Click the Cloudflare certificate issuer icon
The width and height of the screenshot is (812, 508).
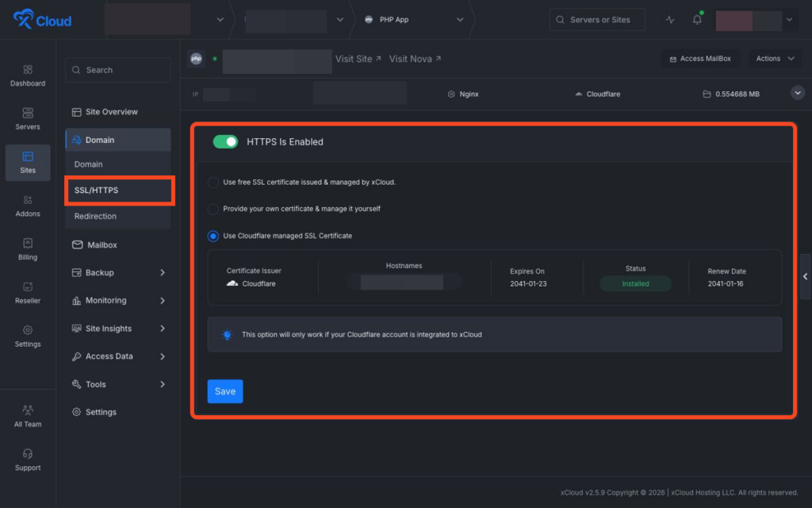click(232, 283)
